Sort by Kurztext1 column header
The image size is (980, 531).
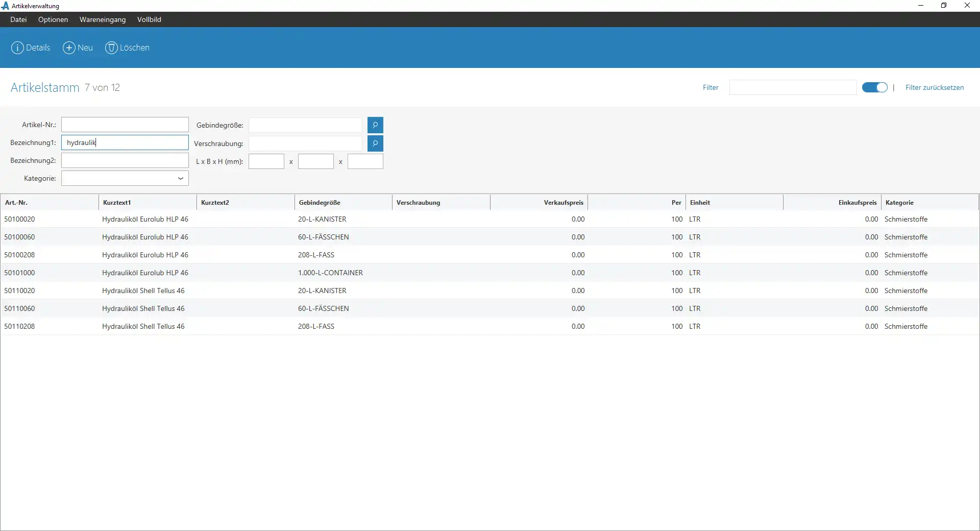click(x=148, y=202)
